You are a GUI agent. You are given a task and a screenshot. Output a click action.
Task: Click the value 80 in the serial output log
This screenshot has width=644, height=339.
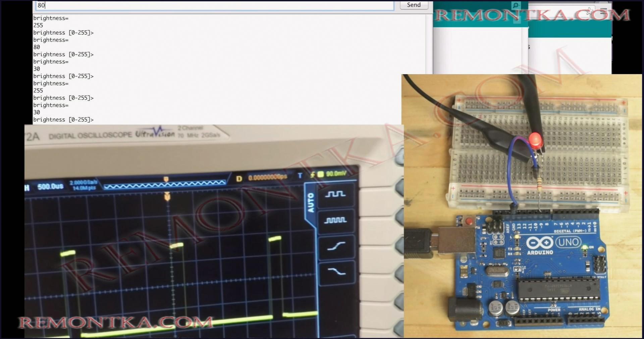click(37, 47)
